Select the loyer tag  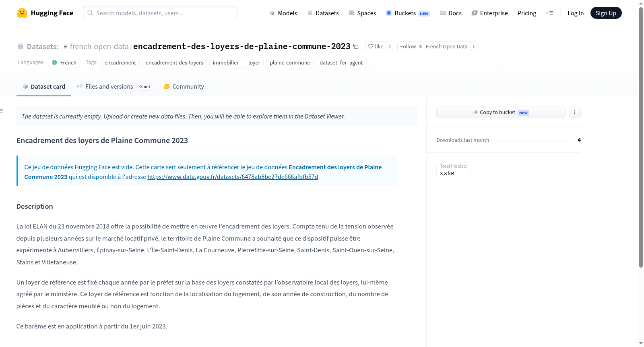[x=254, y=62]
